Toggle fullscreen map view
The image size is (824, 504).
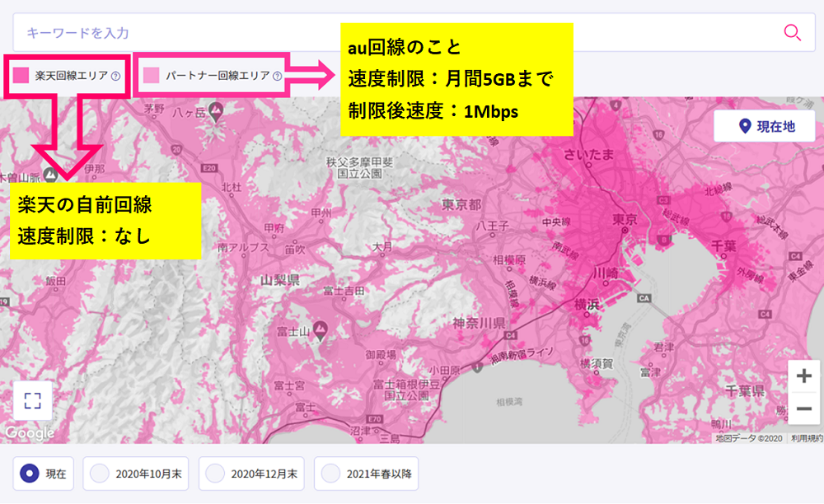point(33,400)
